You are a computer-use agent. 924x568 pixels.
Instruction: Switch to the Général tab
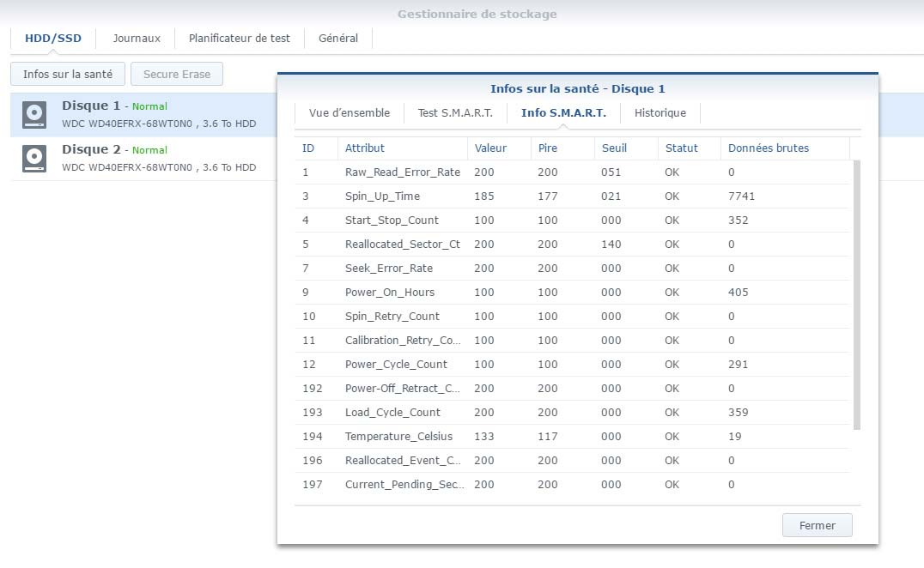point(338,39)
